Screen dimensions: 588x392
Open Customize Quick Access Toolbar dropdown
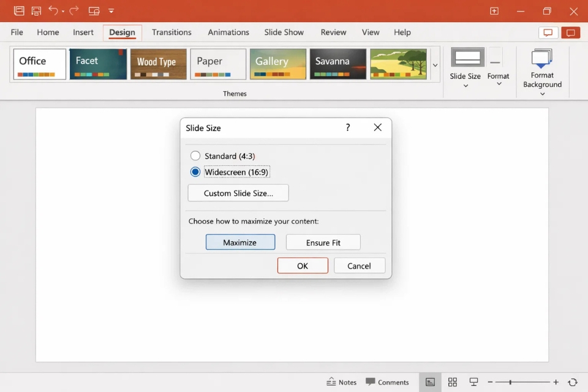point(111,11)
